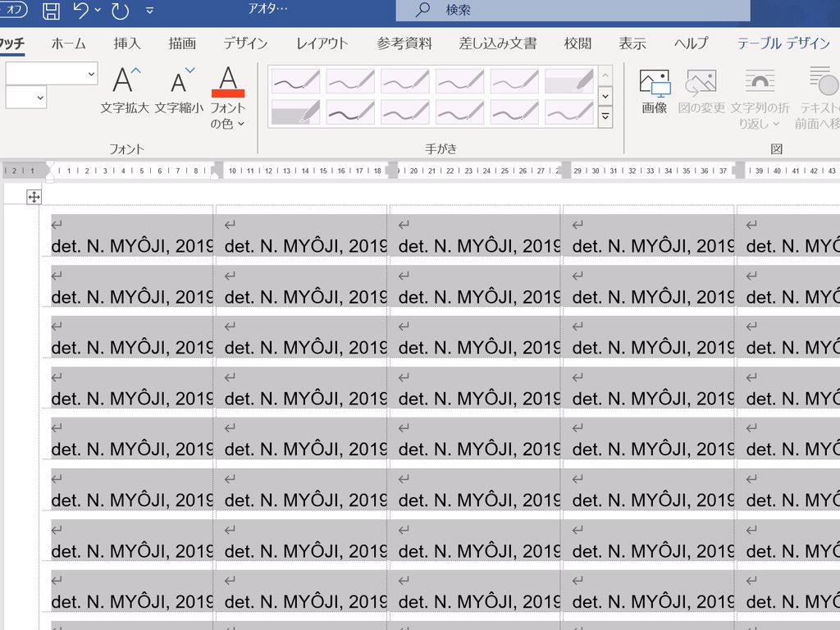The height and width of the screenshot is (630, 840).
Task: Click the pen gallery up arrow
Action: (605, 75)
